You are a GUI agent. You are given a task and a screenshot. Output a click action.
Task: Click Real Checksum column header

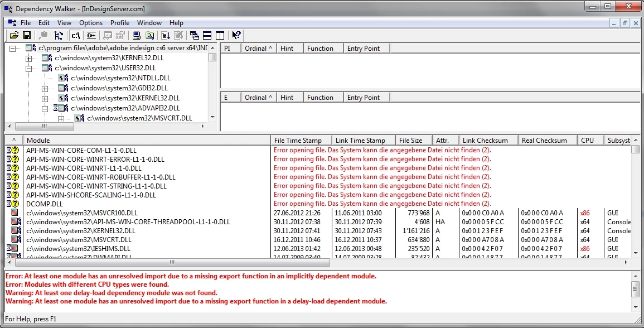[x=548, y=140]
